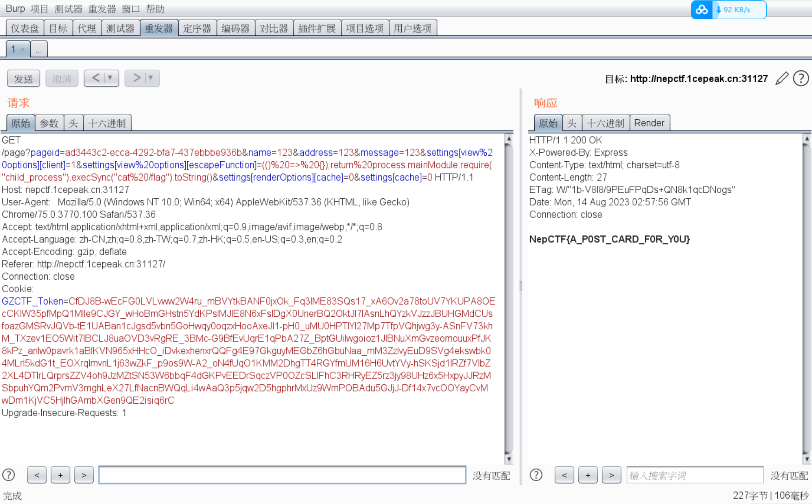Select the request 十六进制 tab
The height and width of the screenshot is (504, 812).
[107, 123]
